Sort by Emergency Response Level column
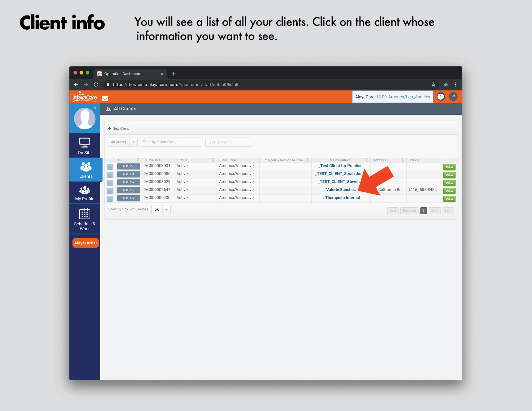 click(285, 160)
